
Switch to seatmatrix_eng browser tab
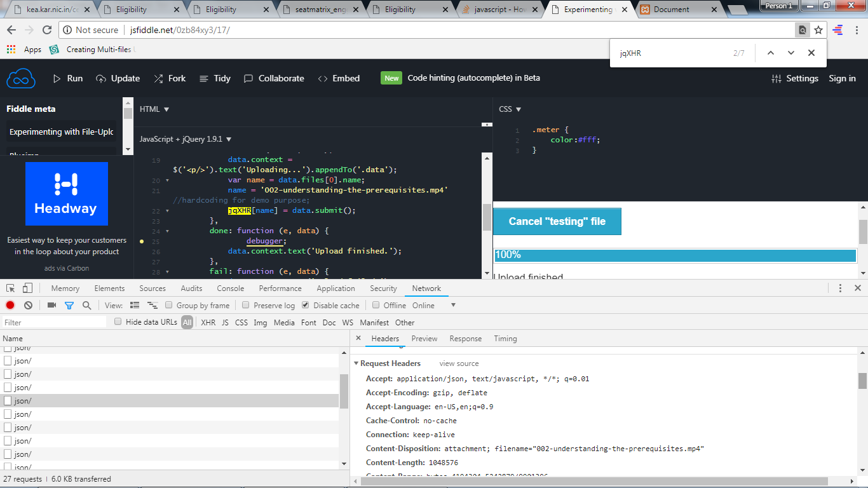[x=319, y=10]
